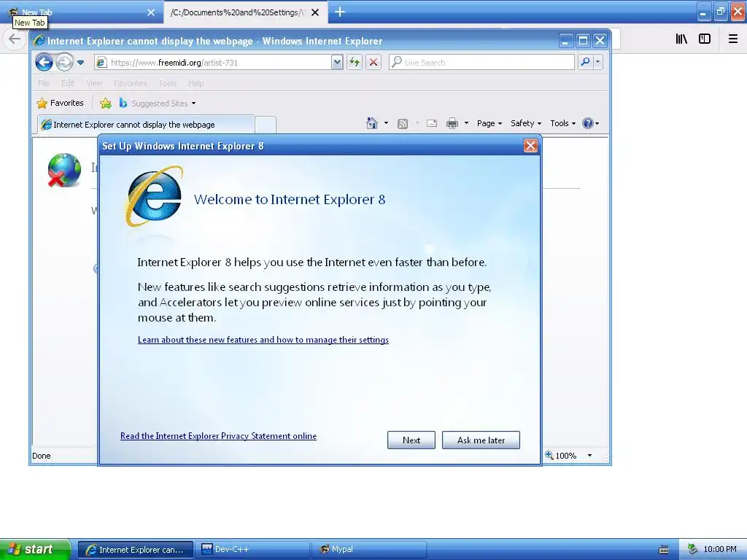Click the IE logo in setup dialog
747x560 pixels.
pos(154,196)
